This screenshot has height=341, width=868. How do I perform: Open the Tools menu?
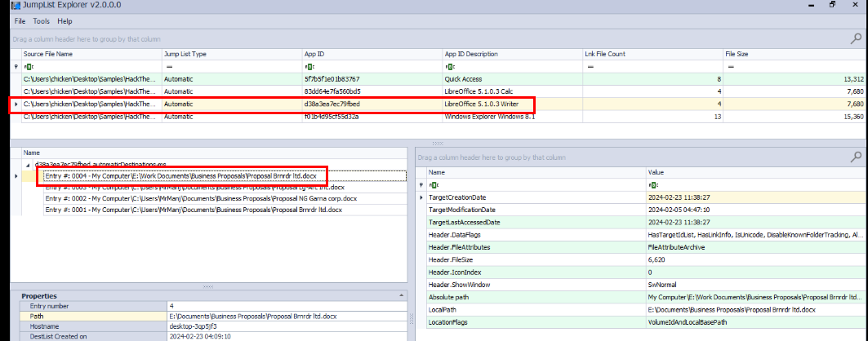pyautogui.click(x=41, y=21)
